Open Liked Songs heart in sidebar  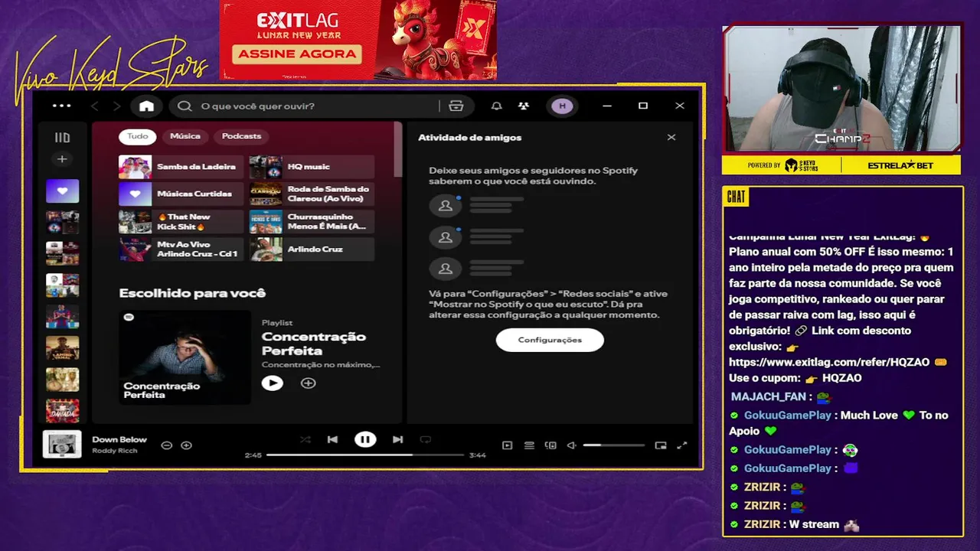pos(62,191)
